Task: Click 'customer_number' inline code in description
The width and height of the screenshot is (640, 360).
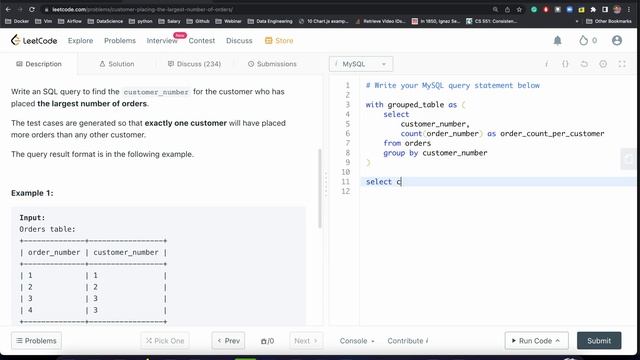Action: [x=156, y=92]
